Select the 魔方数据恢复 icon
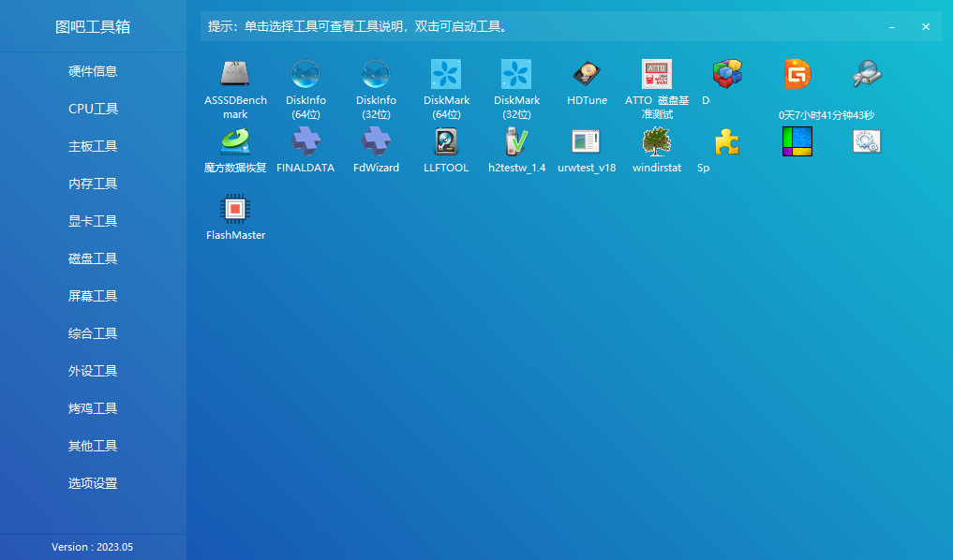The height and width of the screenshot is (560, 953). [x=235, y=141]
